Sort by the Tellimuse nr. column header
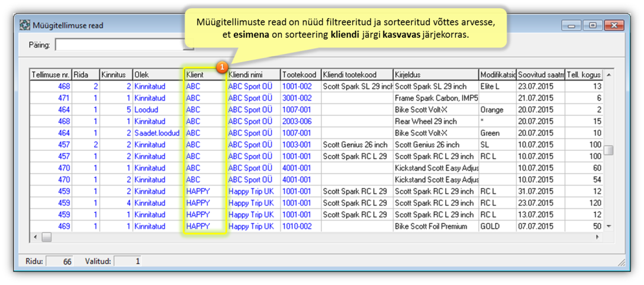This screenshot has width=644, height=285. coord(51,75)
